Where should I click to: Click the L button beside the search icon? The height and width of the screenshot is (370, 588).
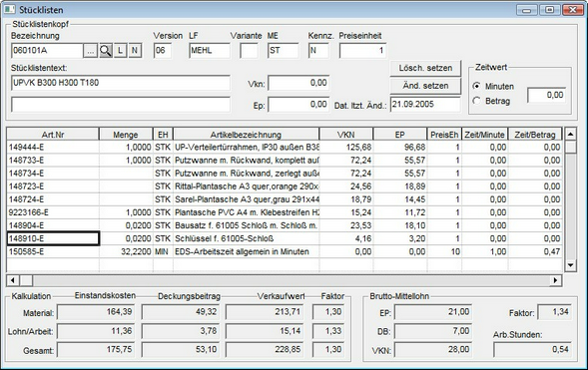point(120,51)
